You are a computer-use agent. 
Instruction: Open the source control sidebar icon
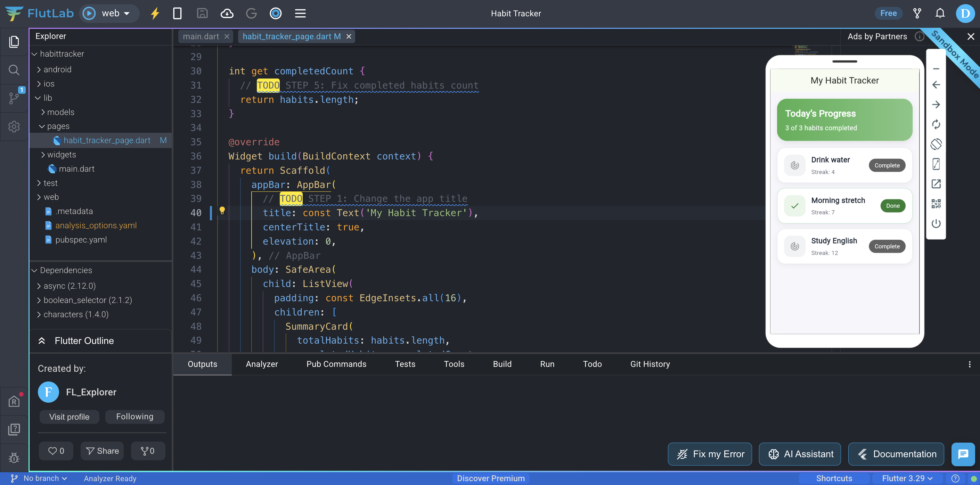[x=14, y=98]
